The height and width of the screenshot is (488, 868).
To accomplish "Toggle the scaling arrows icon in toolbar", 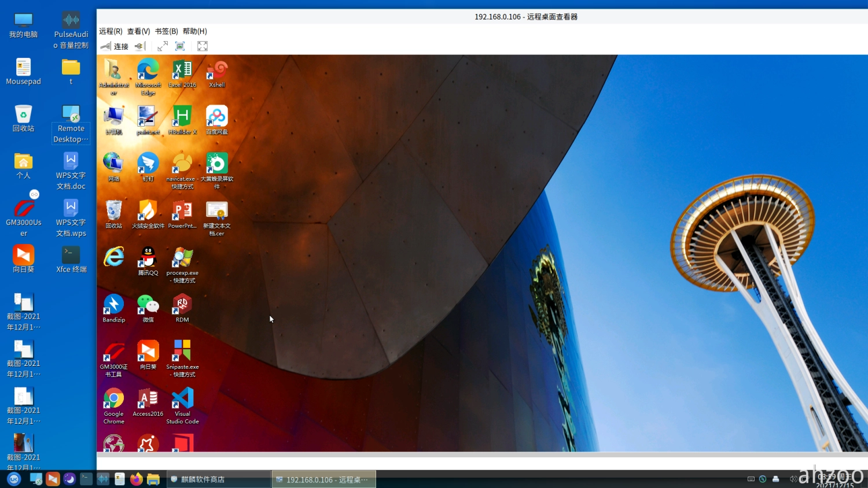I will [x=163, y=46].
